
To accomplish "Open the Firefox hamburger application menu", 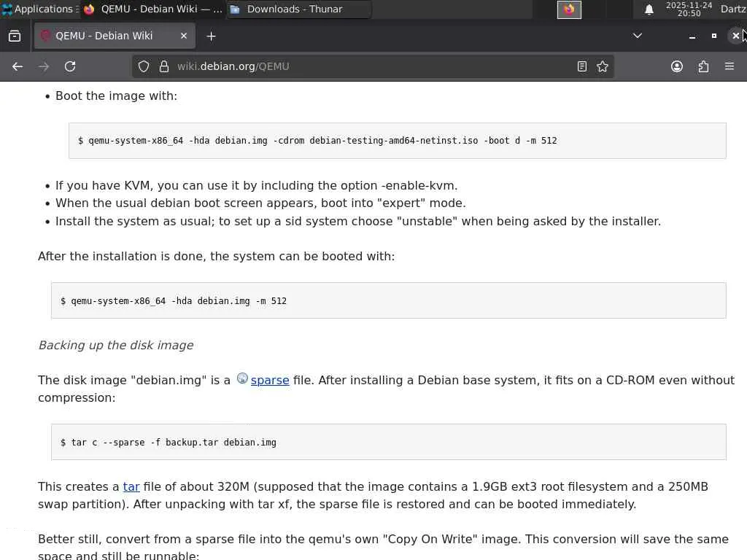I will click(x=729, y=66).
